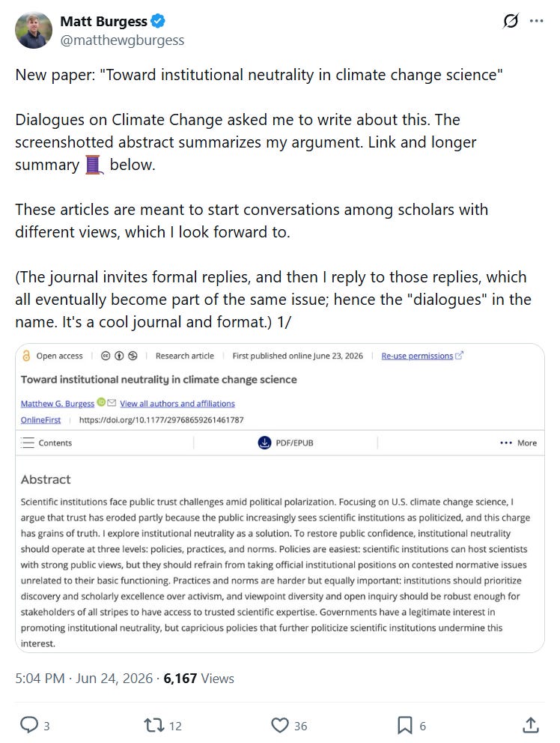Viewport: 560px width, 743px height.
Task: Like the post with heart icon
Action: 280,725
